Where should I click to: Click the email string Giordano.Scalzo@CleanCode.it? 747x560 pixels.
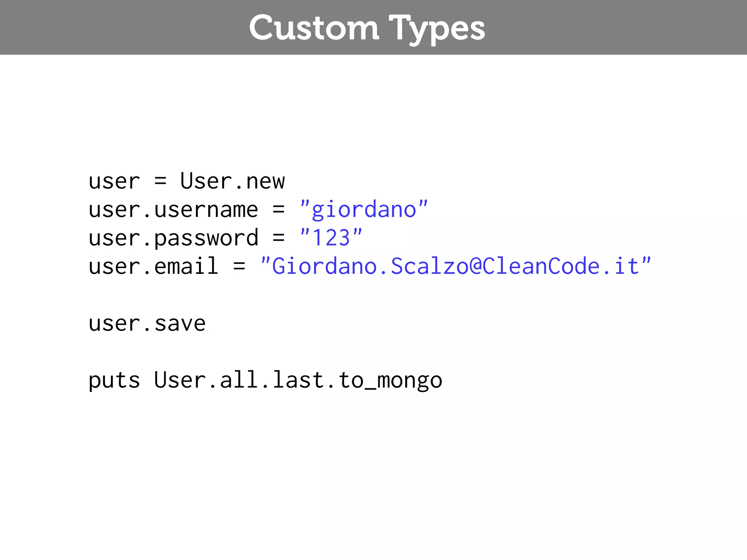point(456,266)
